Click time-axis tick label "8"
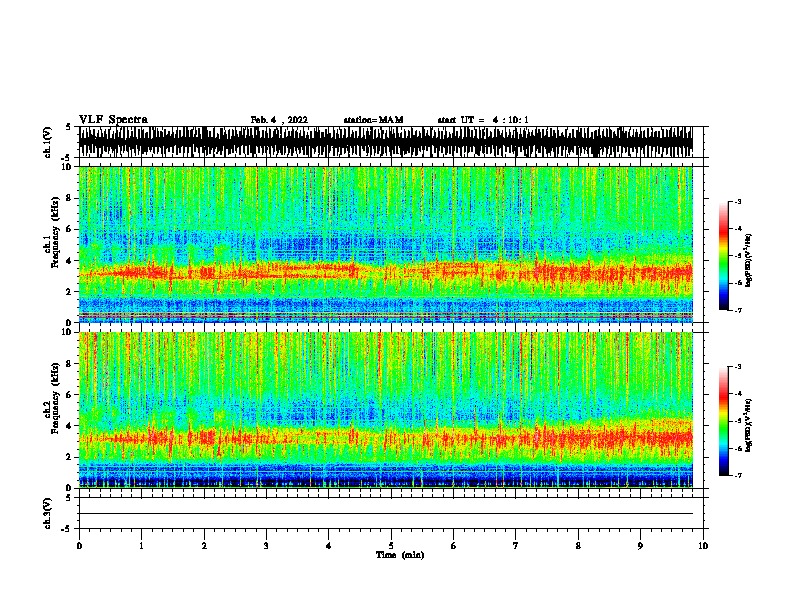 coord(578,546)
